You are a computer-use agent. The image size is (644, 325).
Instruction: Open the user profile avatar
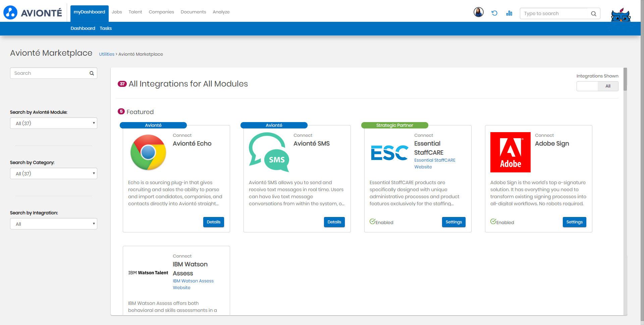(479, 12)
